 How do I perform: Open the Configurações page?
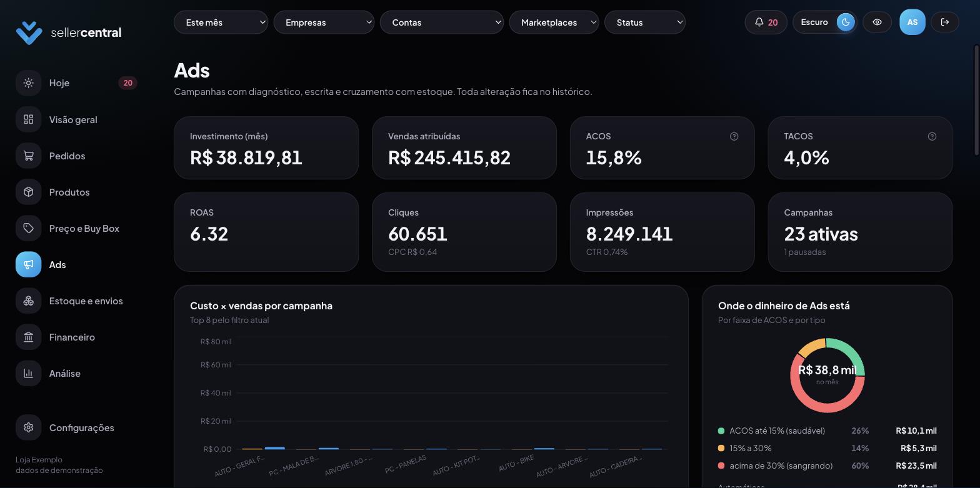coord(76,427)
